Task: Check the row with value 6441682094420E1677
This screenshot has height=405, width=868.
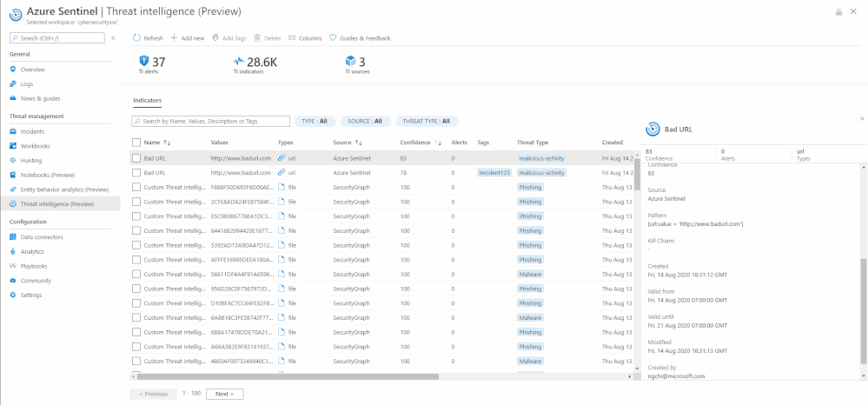Action: pos(136,230)
